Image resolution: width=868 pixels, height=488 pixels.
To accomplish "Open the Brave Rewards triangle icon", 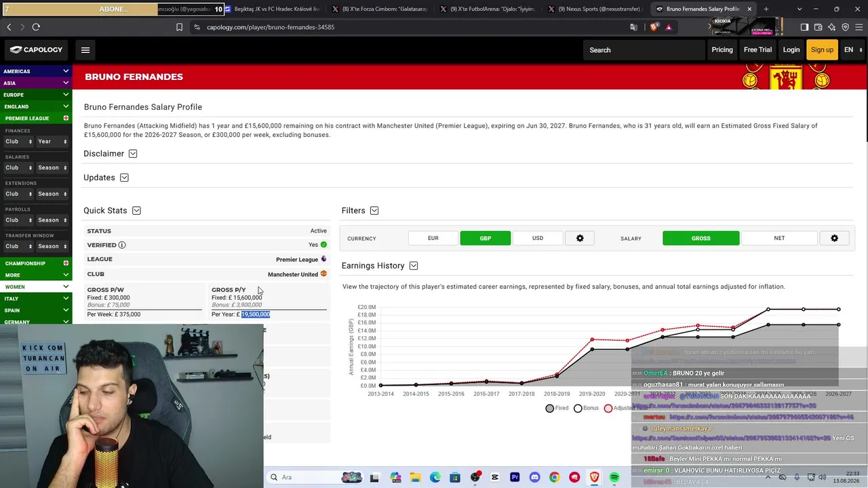I will coord(669,27).
